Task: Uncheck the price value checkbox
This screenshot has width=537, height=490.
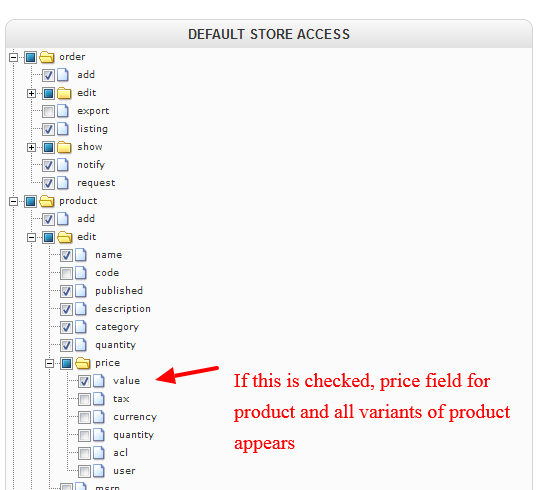Action: click(85, 381)
